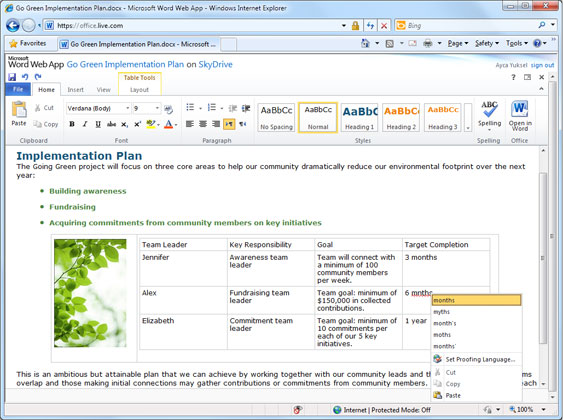Image resolution: width=563 pixels, height=420 pixels.
Task: Cut selection using ribbon Cut
Action: click(x=44, y=108)
